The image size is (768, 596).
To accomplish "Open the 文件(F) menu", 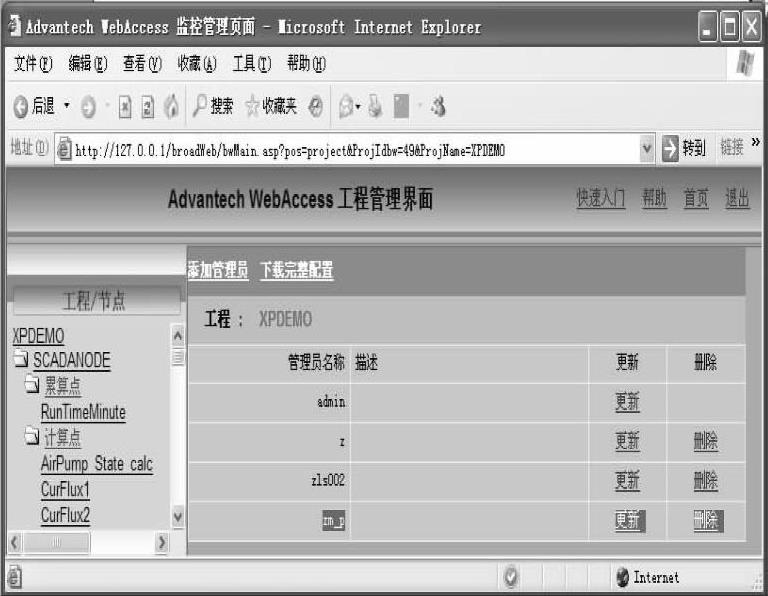I will (x=33, y=64).
